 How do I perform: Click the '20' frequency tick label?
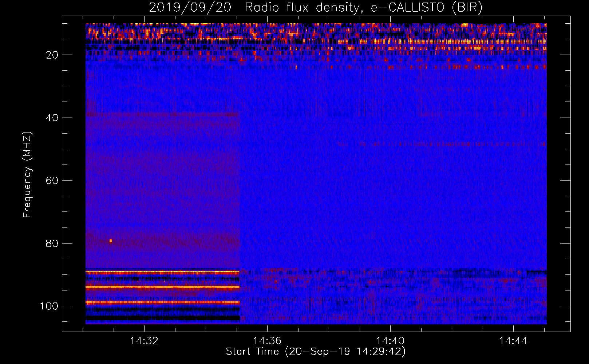(52, 55)
